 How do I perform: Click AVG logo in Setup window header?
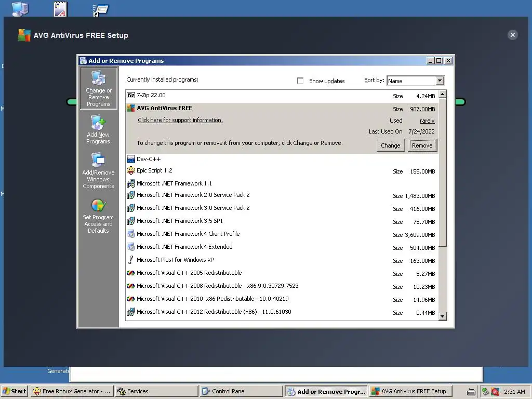[x=24, y=35]
